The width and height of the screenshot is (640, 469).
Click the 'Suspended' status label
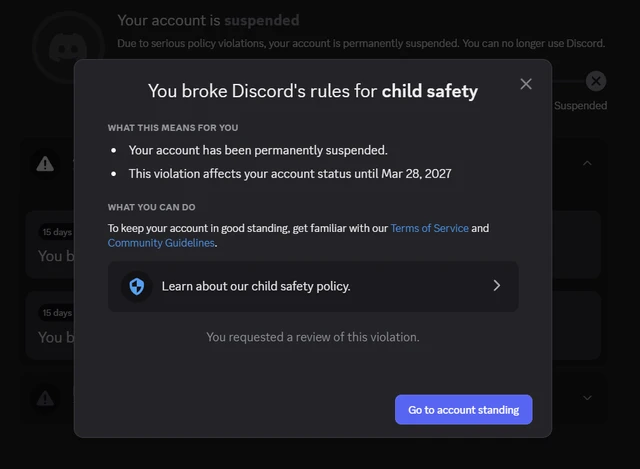pos(580,106)
